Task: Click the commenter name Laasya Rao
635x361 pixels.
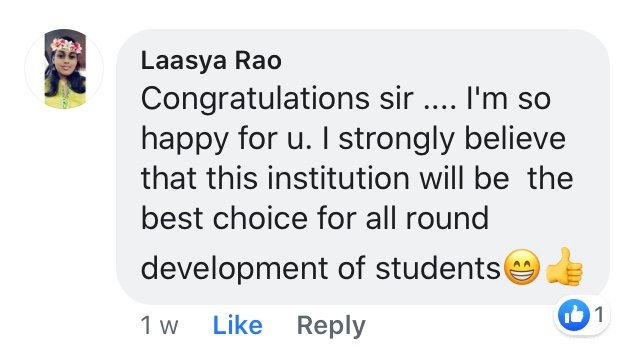Action: point(211,61)
